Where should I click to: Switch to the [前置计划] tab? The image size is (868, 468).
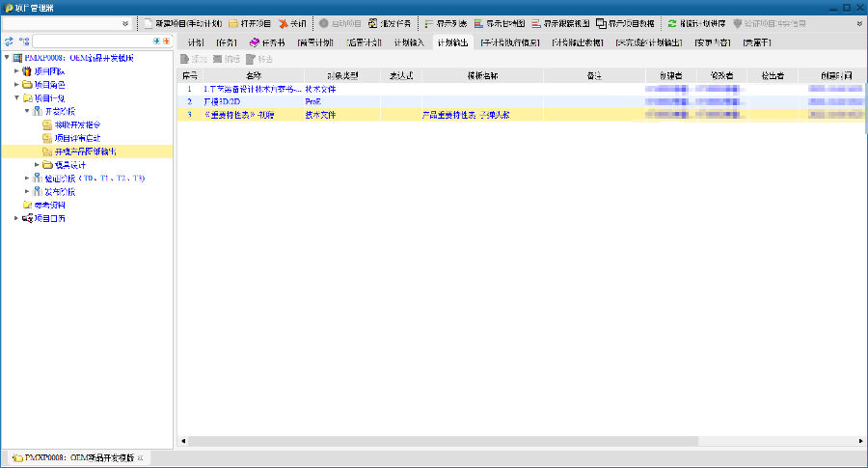coord(315,42)
